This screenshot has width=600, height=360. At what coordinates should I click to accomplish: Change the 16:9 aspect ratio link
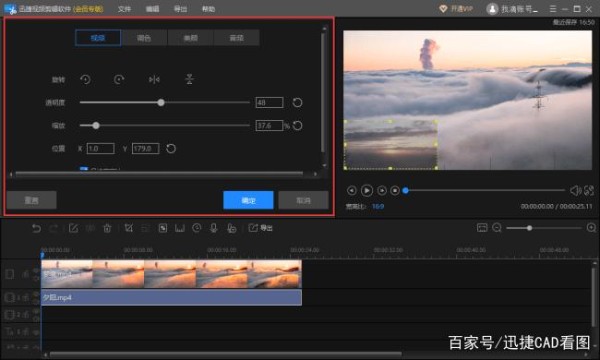click(378, 207)
